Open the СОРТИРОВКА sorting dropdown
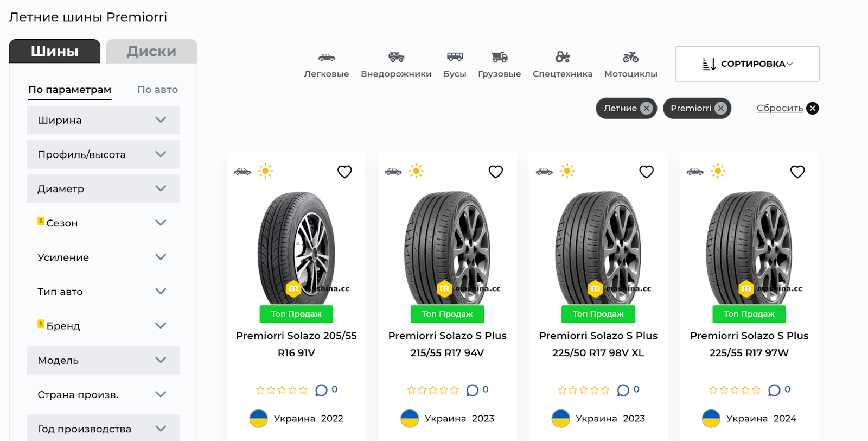The width and height of the screenshot is (868, 441). coord(747,64)
